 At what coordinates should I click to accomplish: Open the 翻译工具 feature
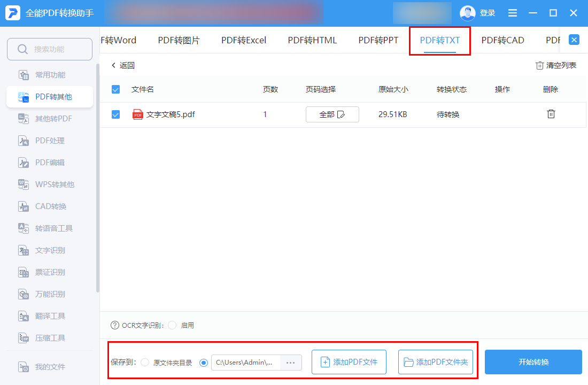(49, 315)
